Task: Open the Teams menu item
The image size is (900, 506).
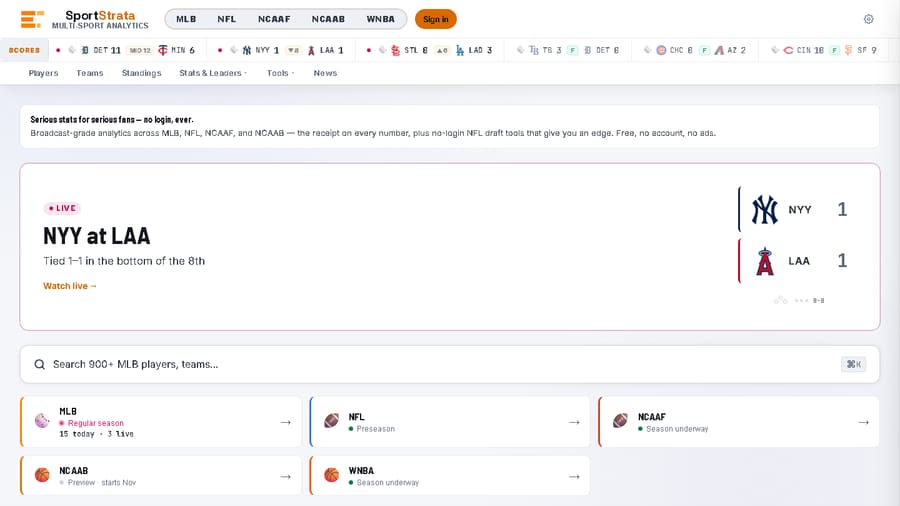Action: pos(90,73)
